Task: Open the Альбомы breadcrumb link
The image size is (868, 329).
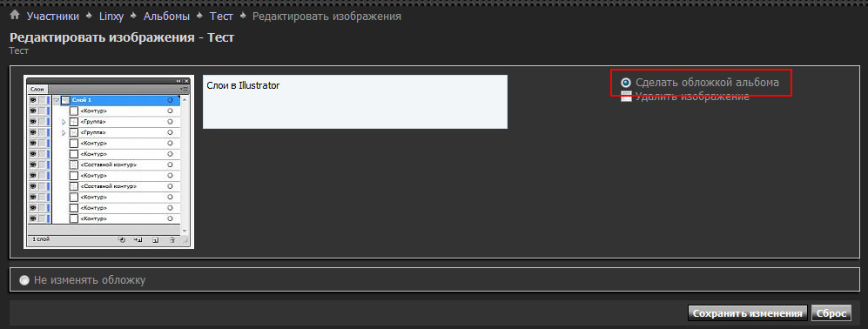Action: (166, 16)
